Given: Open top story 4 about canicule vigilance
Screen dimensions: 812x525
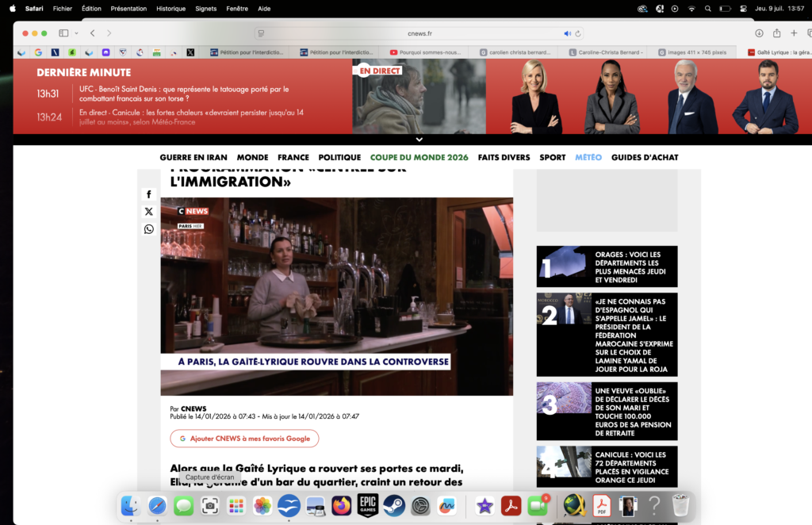Looking at the screenshot, I should [607, 466].
